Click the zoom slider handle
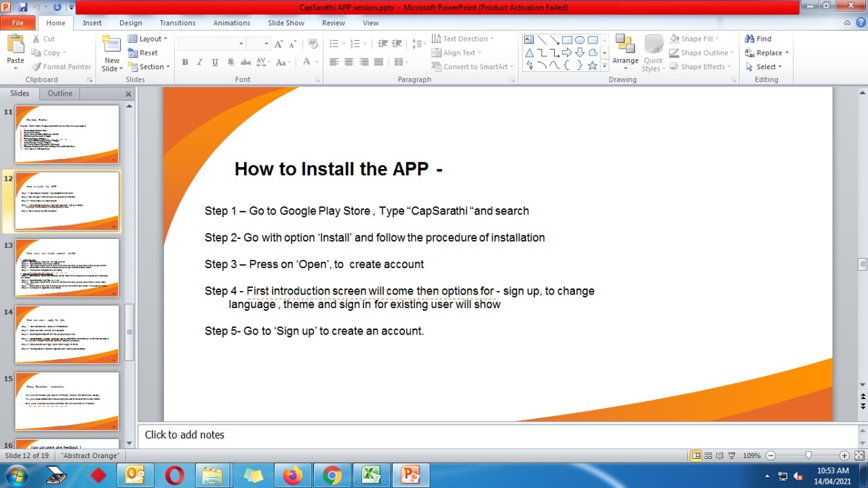This screenshot has width=868, height=488. pyautogui.click(x=808, y=456)
